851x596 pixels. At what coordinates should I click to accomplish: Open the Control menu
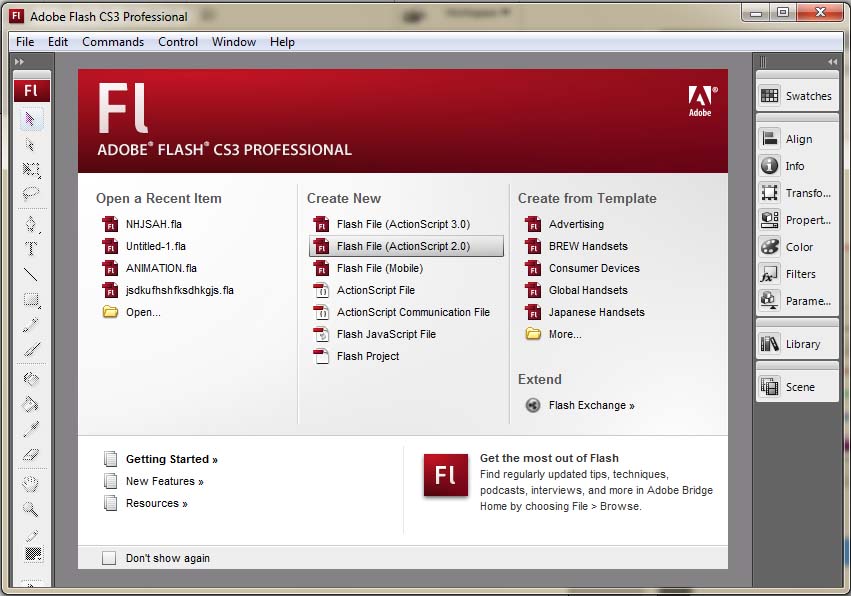click(x=178, y=42)
